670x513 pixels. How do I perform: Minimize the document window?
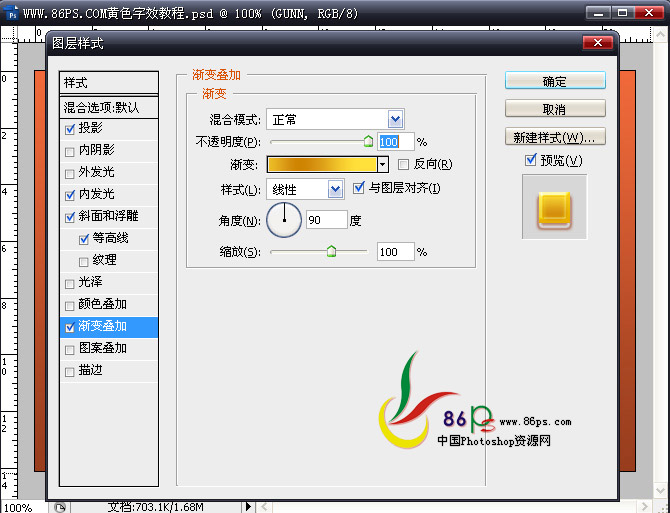(x=599, y=13)
